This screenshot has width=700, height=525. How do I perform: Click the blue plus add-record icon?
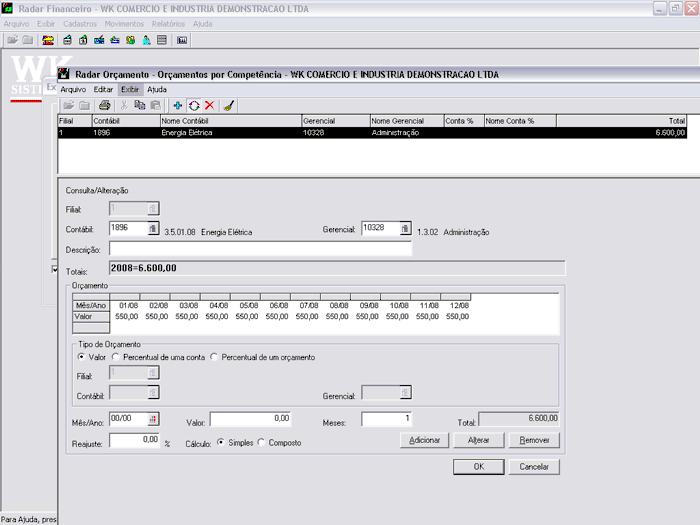point(178,105)
